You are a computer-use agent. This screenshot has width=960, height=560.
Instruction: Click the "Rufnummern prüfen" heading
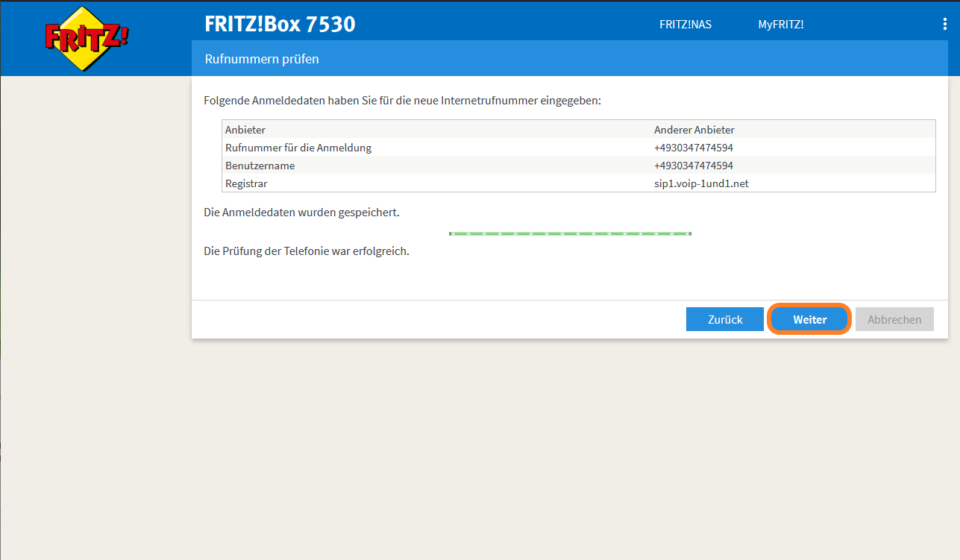pos(262,58)
